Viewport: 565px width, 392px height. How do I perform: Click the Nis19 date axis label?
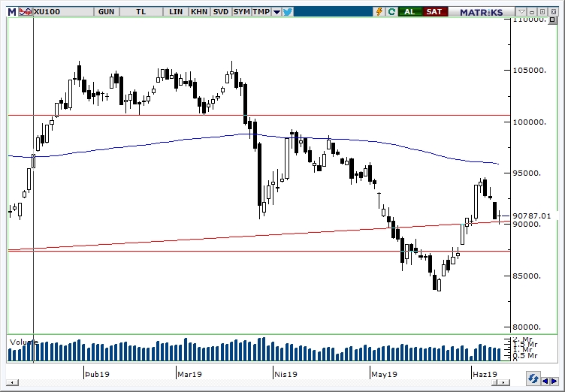click(286, 374)
